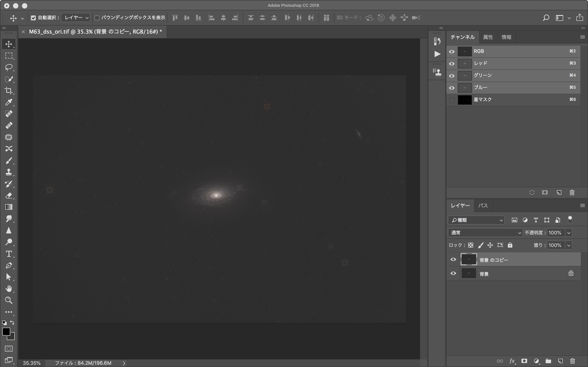Switch to the 属性 tab
The image size is (588, 367).
tap(488, 37)
